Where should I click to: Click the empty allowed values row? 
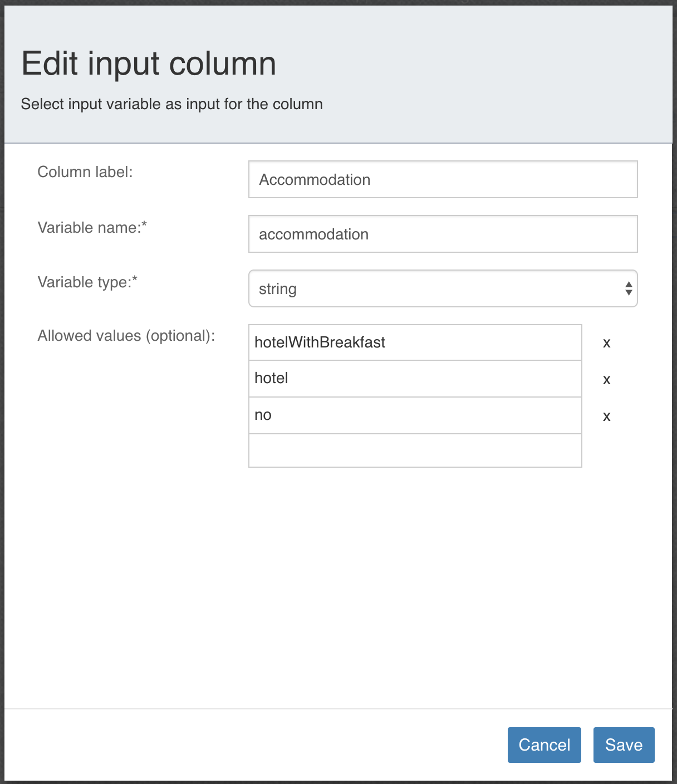coord(414,450)
